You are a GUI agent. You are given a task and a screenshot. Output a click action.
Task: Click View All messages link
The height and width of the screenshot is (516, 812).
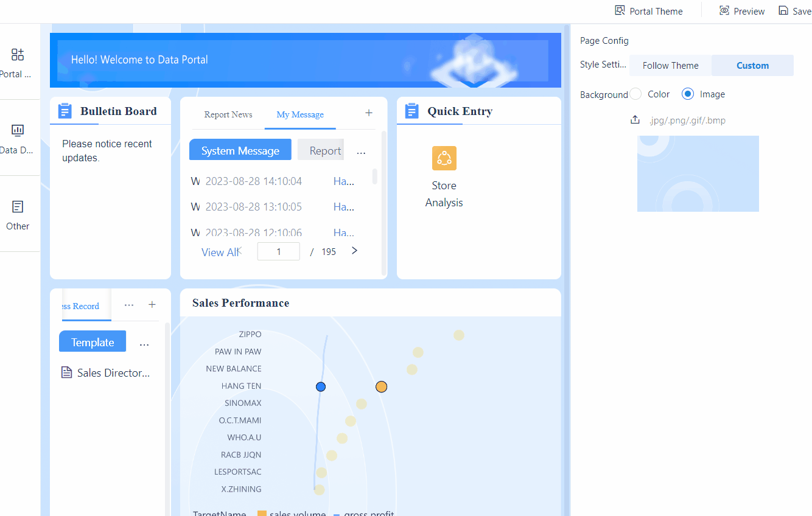(x=220, y=251)
